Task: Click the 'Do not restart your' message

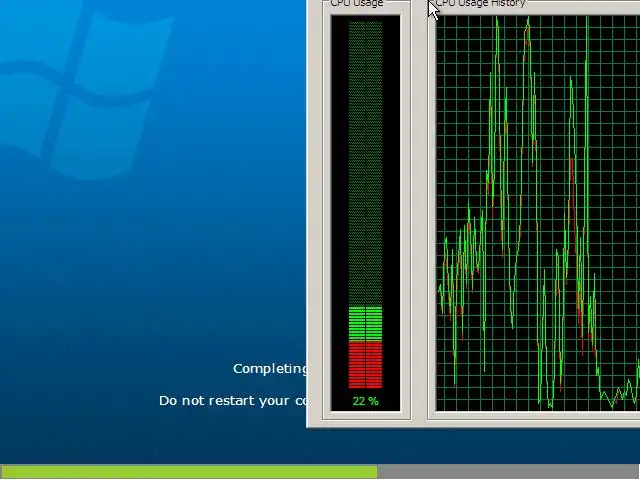Action: (x=224, y=401)
